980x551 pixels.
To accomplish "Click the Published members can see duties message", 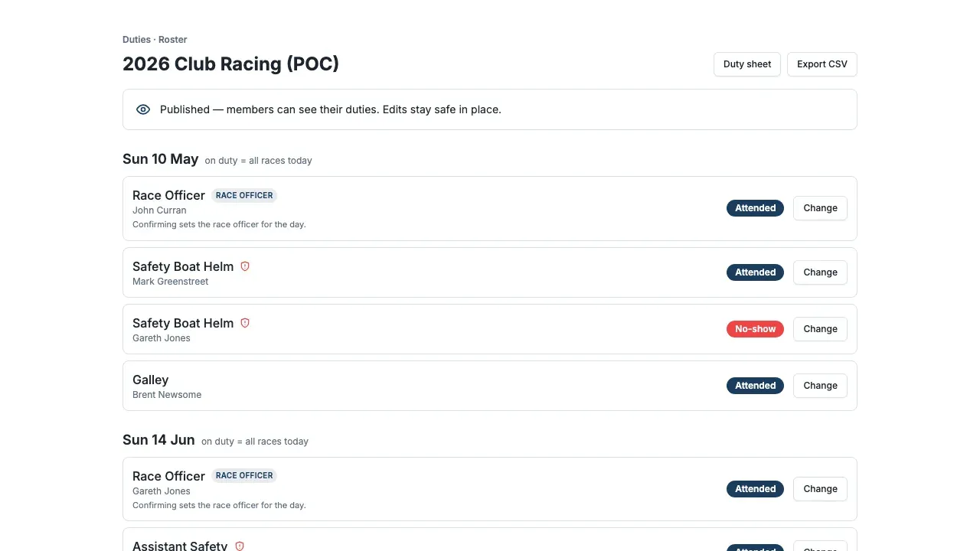I will click(x=331, y=109).
